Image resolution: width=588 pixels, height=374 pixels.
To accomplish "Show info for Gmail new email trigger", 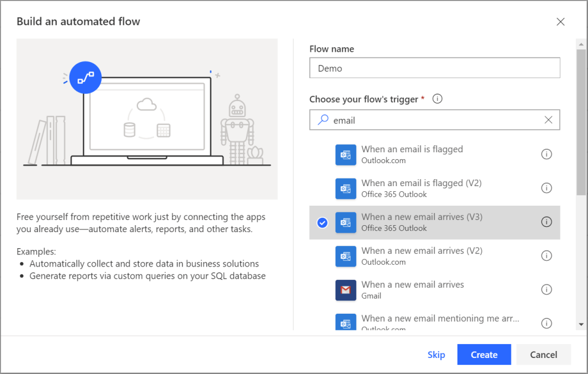I will click(547, 290).
